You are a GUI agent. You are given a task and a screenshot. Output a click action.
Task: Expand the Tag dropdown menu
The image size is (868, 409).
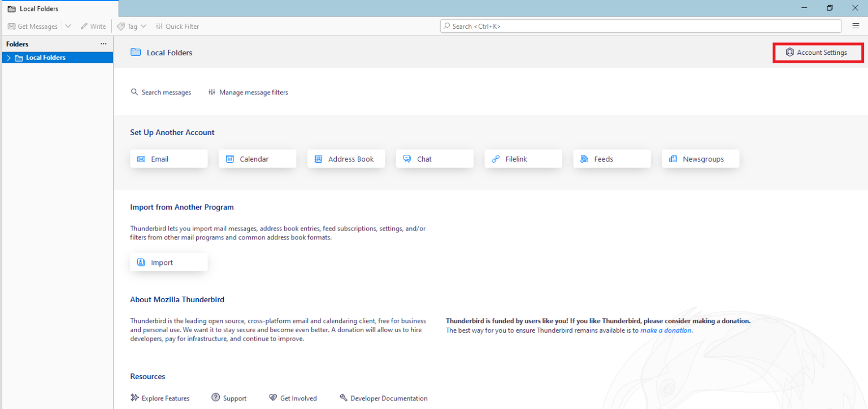pos(132,27)
